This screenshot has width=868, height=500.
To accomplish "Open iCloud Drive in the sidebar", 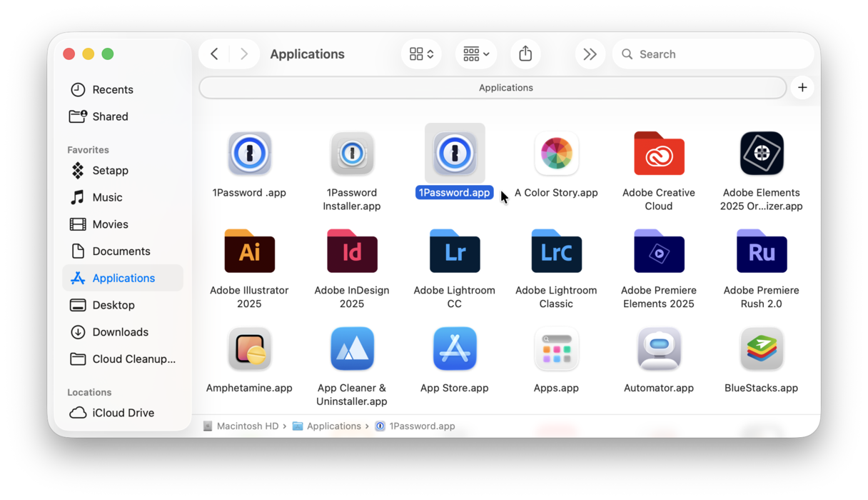I will (x=123, y=413).
